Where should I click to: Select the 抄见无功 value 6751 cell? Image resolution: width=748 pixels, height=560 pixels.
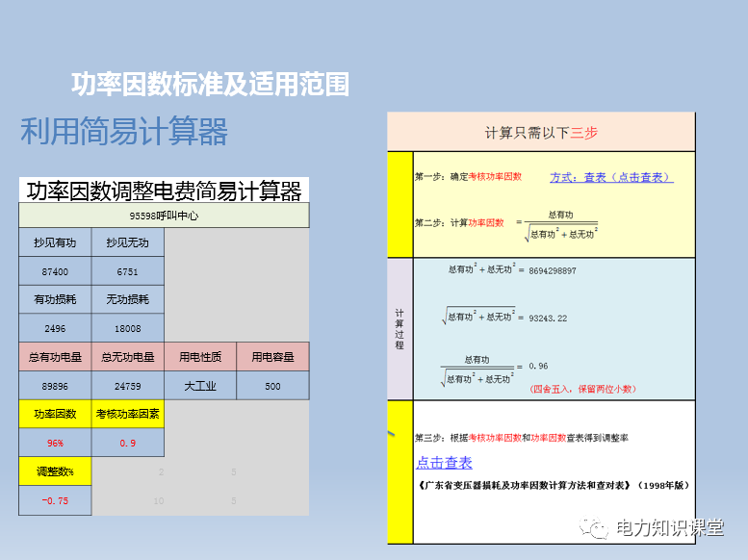(127, 271)
